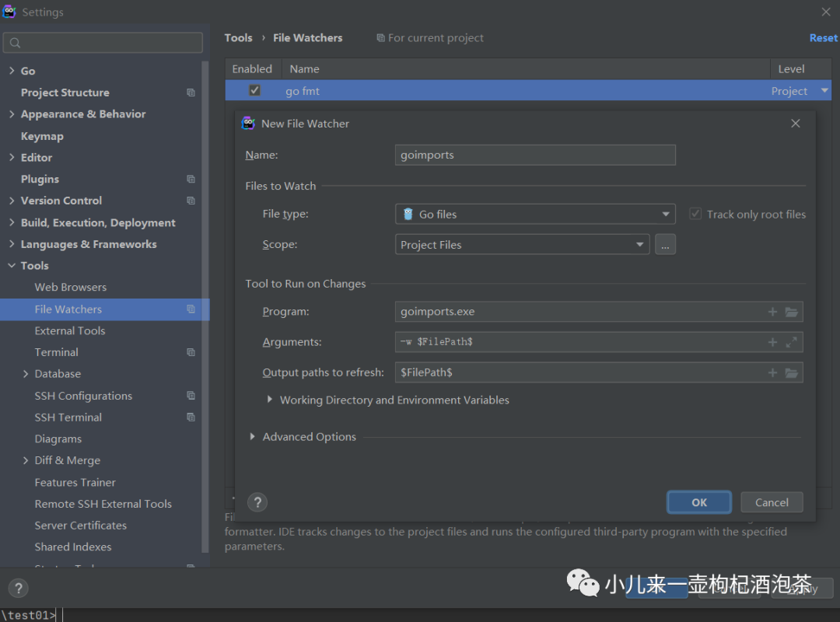Screen dimensions: 840x622
Task: Browse output paths with folder icon
Action: pyautogui.click(x=791, y=372)
